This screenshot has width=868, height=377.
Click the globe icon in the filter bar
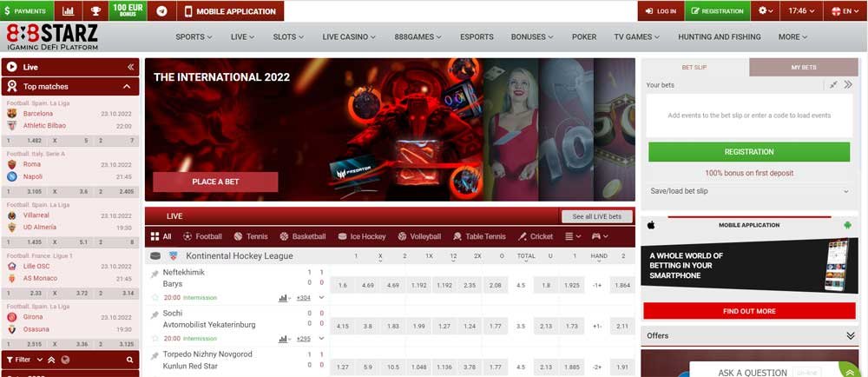pos(65,360)
